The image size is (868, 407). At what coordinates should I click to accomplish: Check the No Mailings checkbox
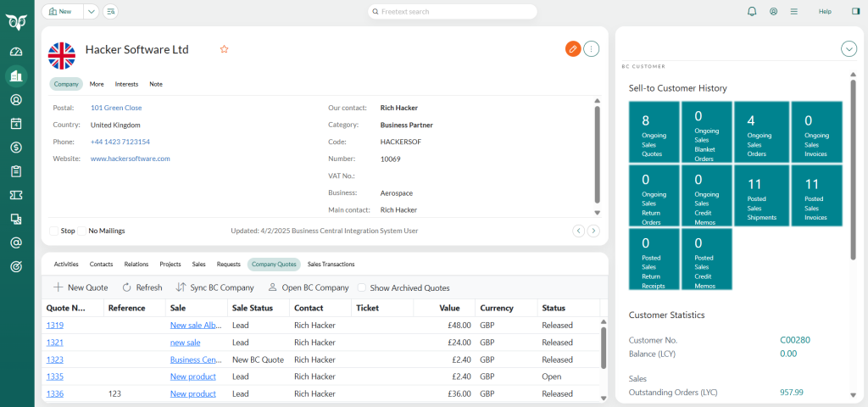(82, 231)
